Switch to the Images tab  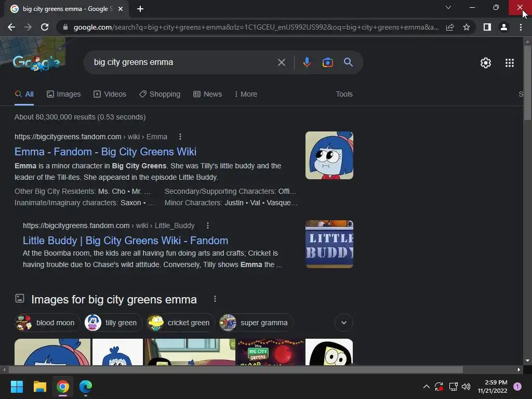63,95
